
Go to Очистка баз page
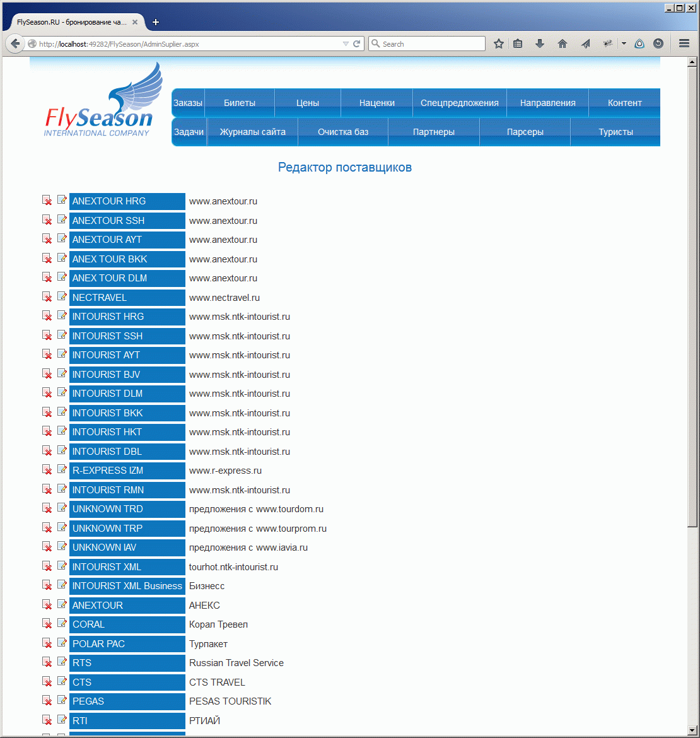click(343, 132)
